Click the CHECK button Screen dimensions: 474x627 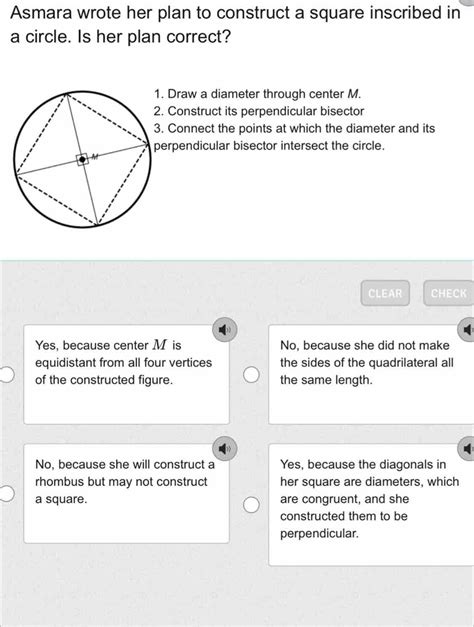[448, 293]
